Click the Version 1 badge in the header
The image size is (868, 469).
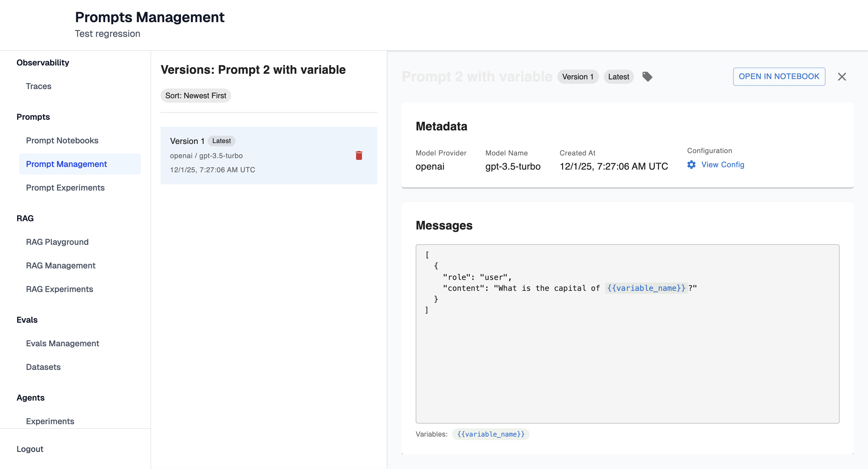(577, 77)
